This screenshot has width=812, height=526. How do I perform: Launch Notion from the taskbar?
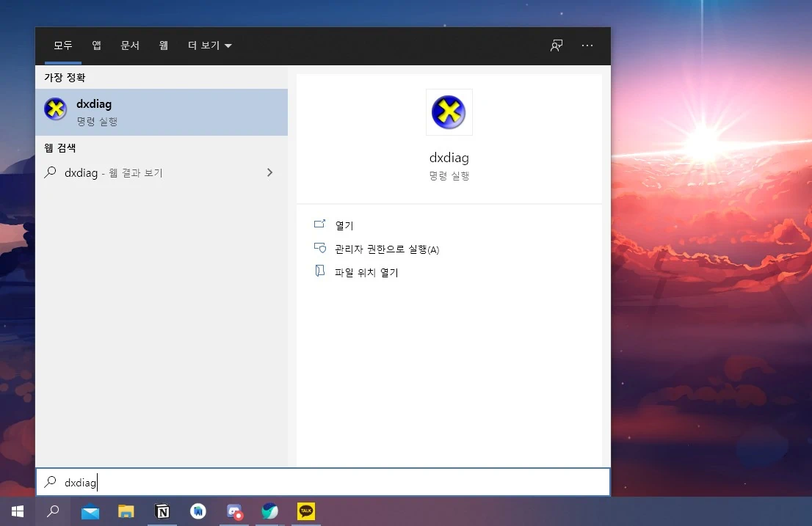[162, 511]
